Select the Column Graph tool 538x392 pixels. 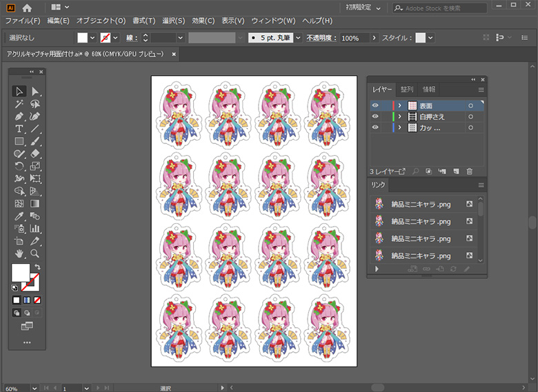click(x=34, y=229)
